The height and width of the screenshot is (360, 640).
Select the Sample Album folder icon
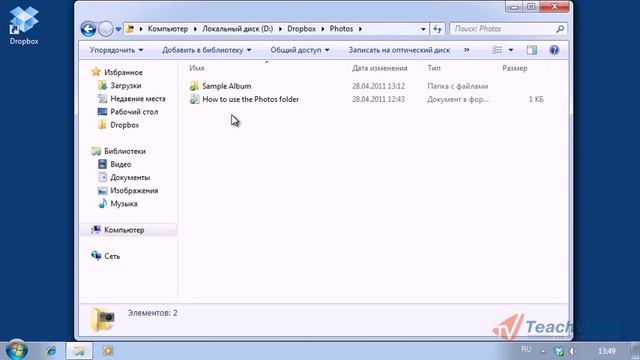194,86
